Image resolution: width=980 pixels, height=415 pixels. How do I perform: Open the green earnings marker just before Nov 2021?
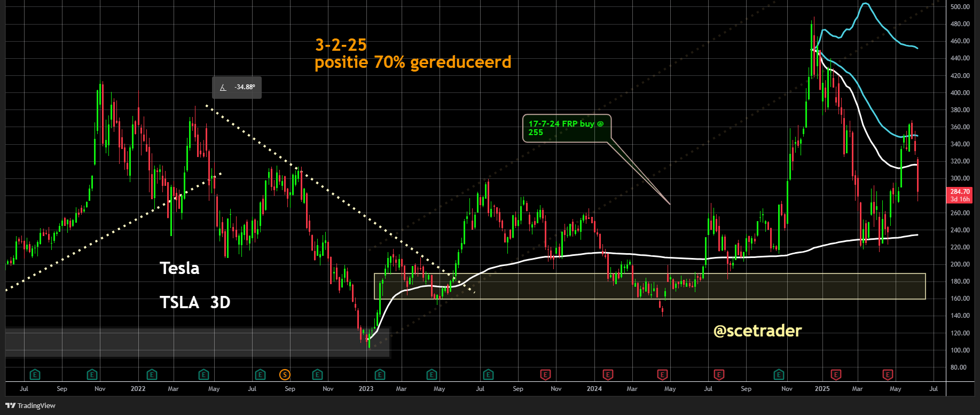(92, 374)
